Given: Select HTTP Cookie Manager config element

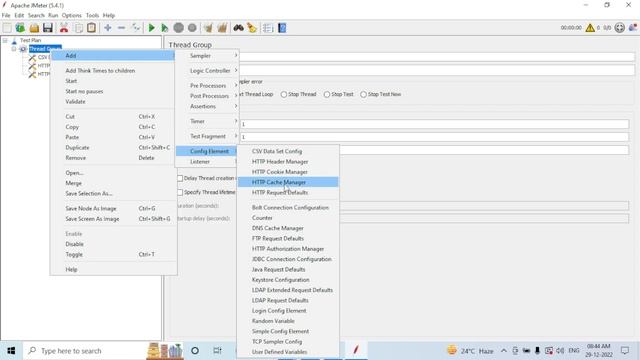Looking at the screenshot, I should coord(288,172).
